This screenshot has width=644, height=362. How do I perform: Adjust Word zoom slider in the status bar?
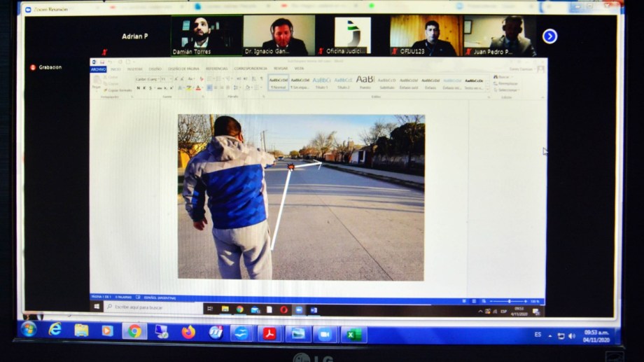(x=509, y=301)
